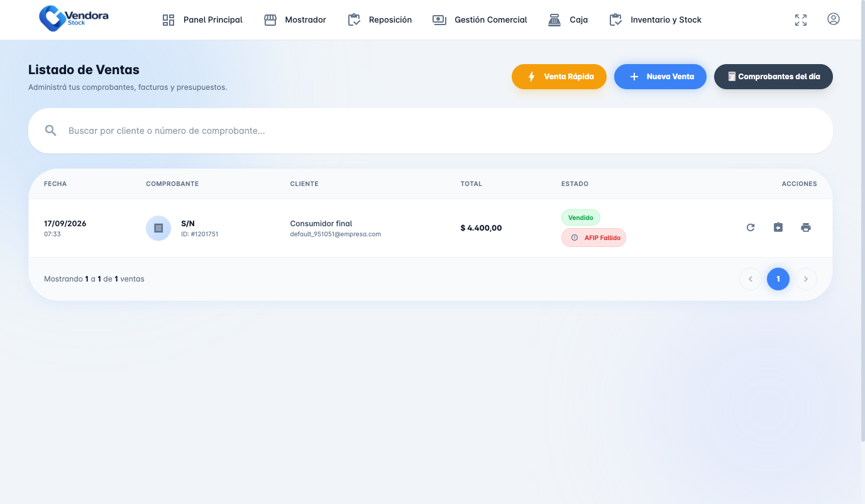The width and height of the screenshot is (865, 504).
Task: Open the Caja menu
Action: click(568, 20)
